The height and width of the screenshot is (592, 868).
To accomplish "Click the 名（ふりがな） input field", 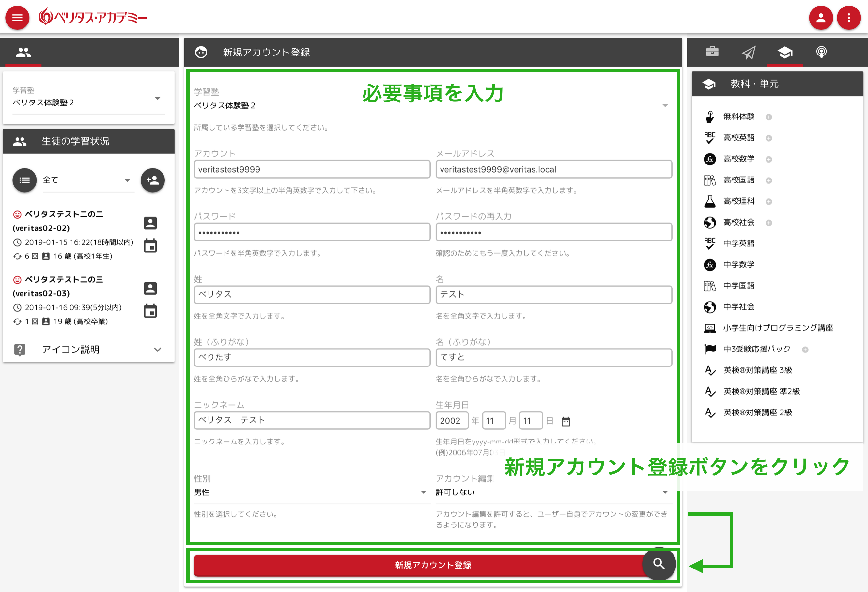I will click(553, 357).
